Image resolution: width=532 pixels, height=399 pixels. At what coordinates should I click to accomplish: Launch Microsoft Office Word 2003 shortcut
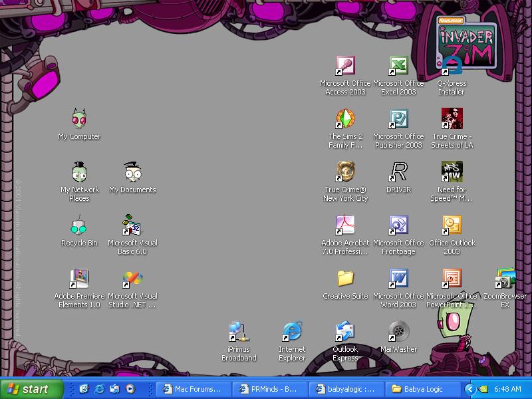[398, 278]
